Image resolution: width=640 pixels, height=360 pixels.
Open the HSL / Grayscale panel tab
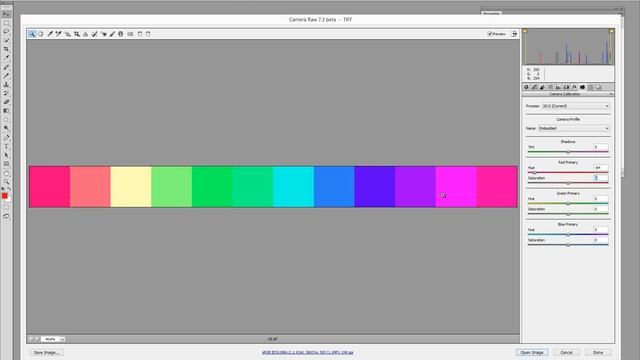coord(551,87)
